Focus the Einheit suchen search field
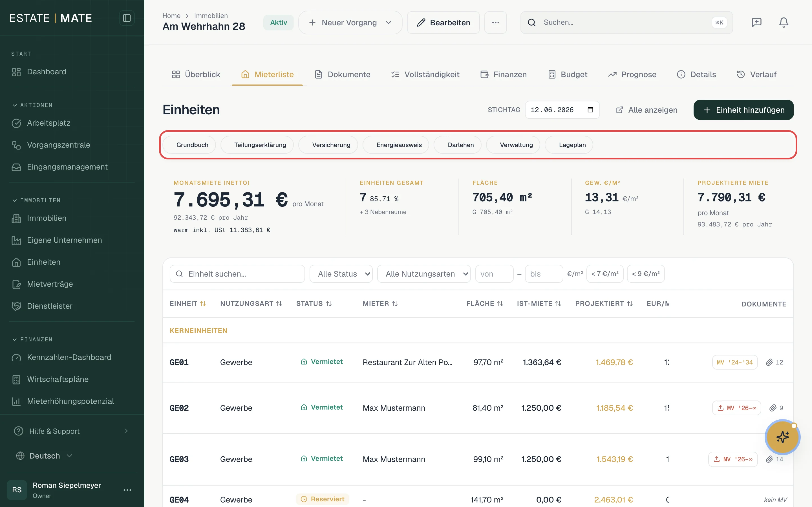The image size is (812, 507). 237,274
